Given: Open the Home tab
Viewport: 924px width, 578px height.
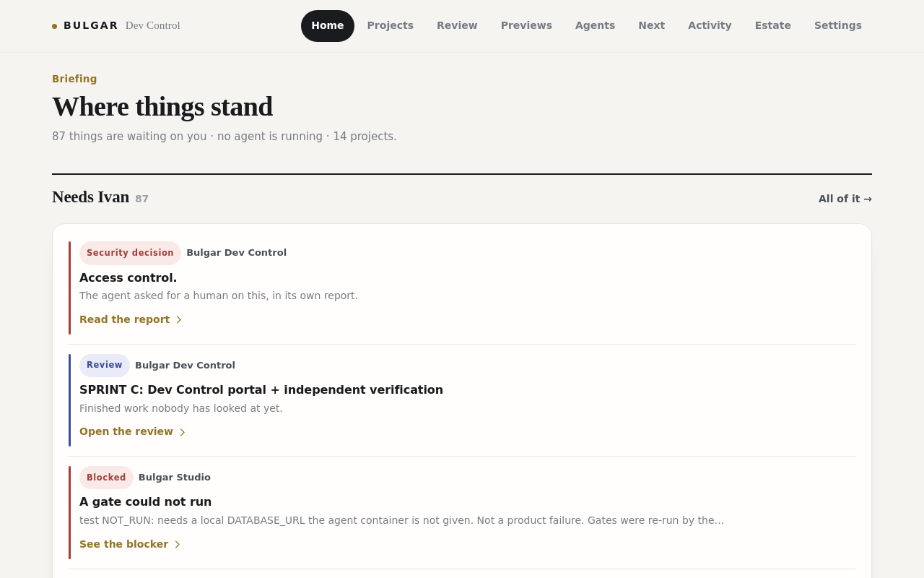Looking at the screenshot, I should [328, 26].
